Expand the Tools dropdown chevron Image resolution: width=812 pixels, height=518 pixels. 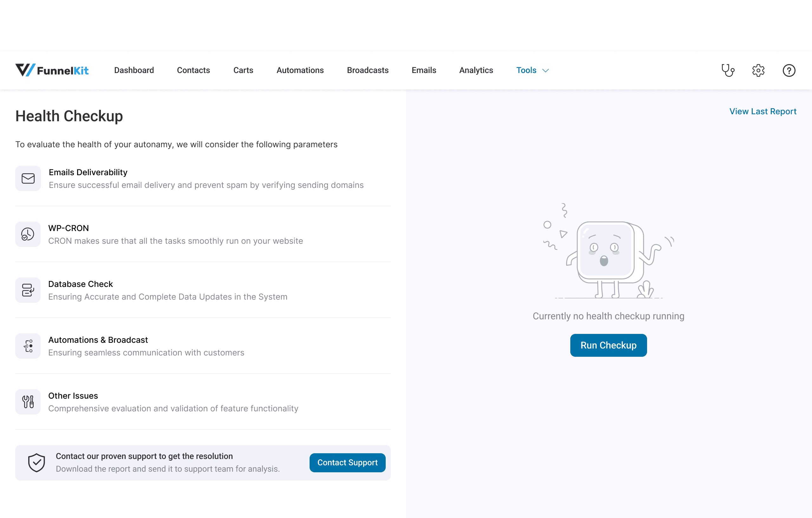tap(545, 70)
